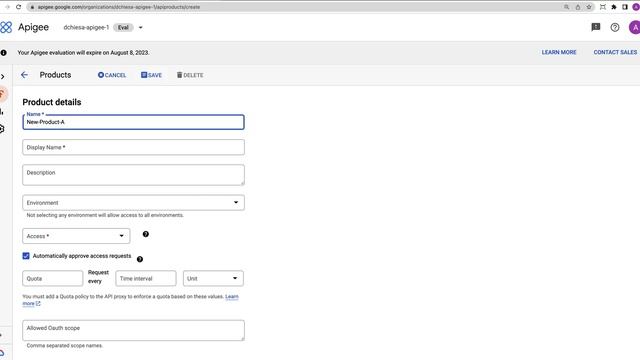Click the browser address bar URL
Viewport: 640px width, 360px height.
click(119, 7)
